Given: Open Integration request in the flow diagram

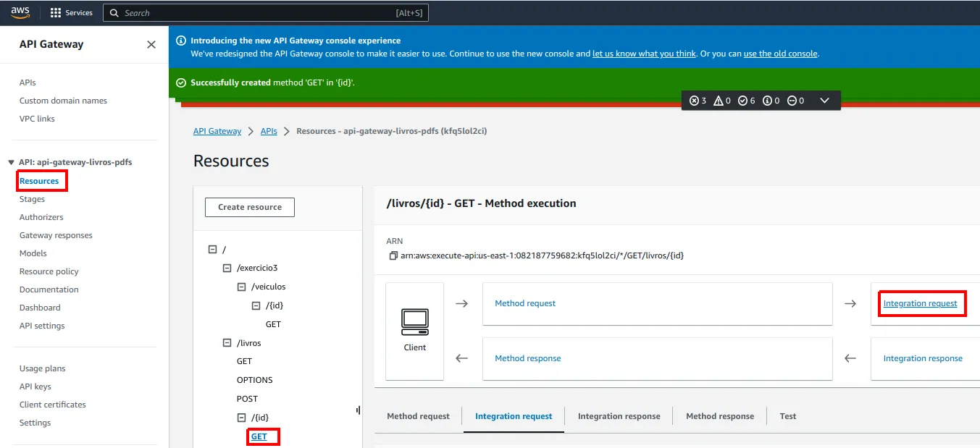Looking at the screenshot, I should pyautogui.click(x=920, y=303).
